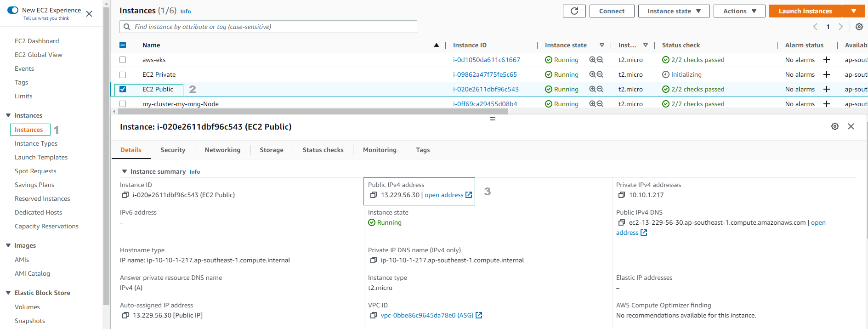This screenshot has height=329, width=868.
Task: Zoom out filter for EC2 Public state
Action: click(600, 89)
